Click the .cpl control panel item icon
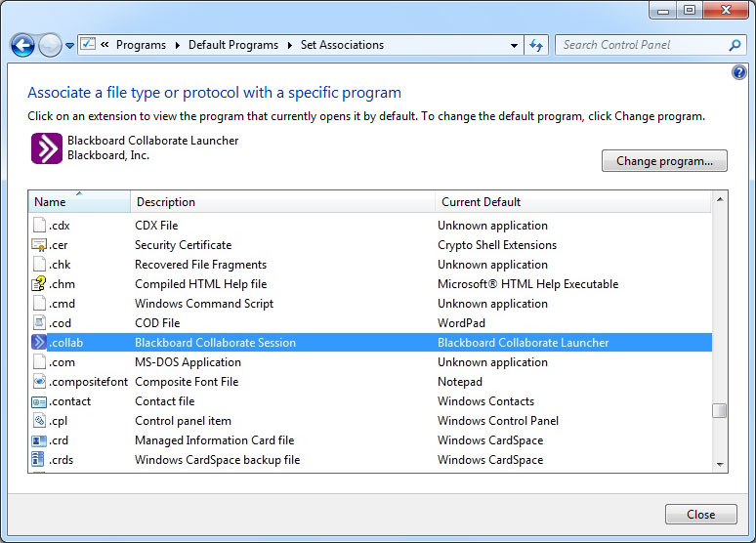Viewport: 756px width, 543px height. 39,421
